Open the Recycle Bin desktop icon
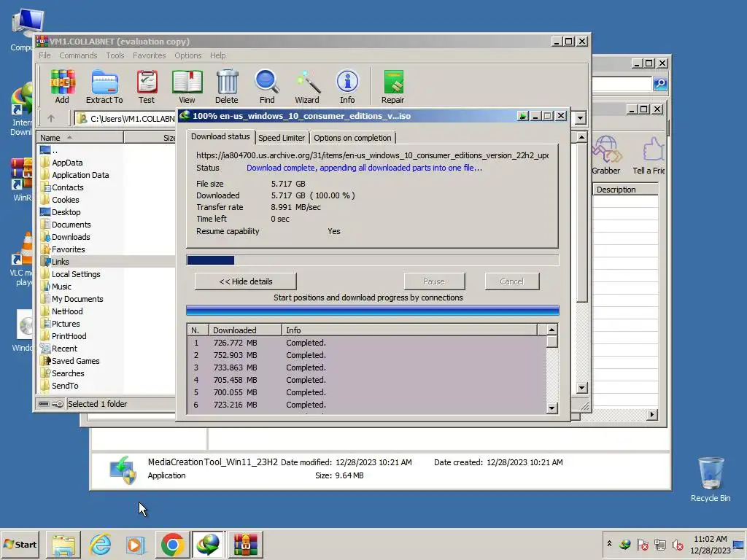 [711, 480]
